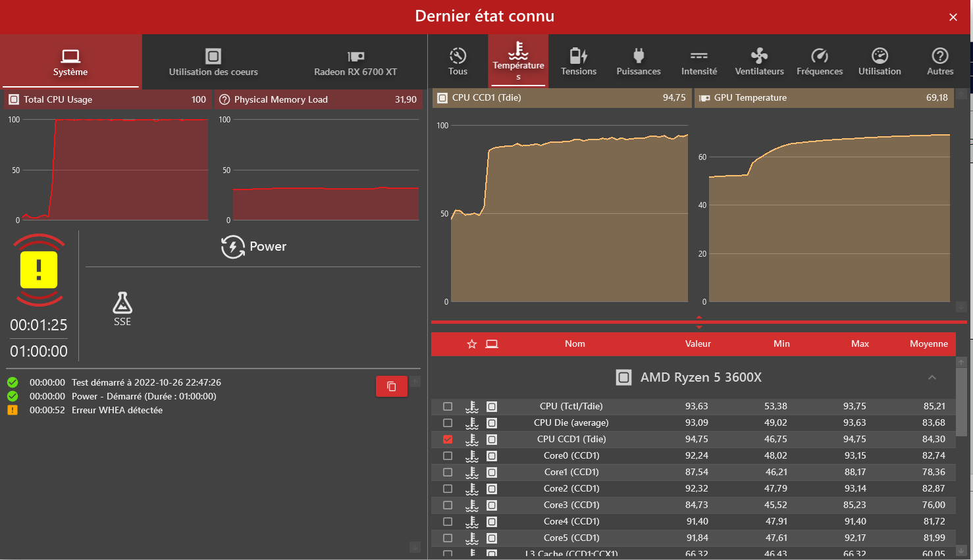This screenshot has height=560, width=973.
Task: Click the orange warning icon for Erreur WHEA
Action: coord(13,410)
